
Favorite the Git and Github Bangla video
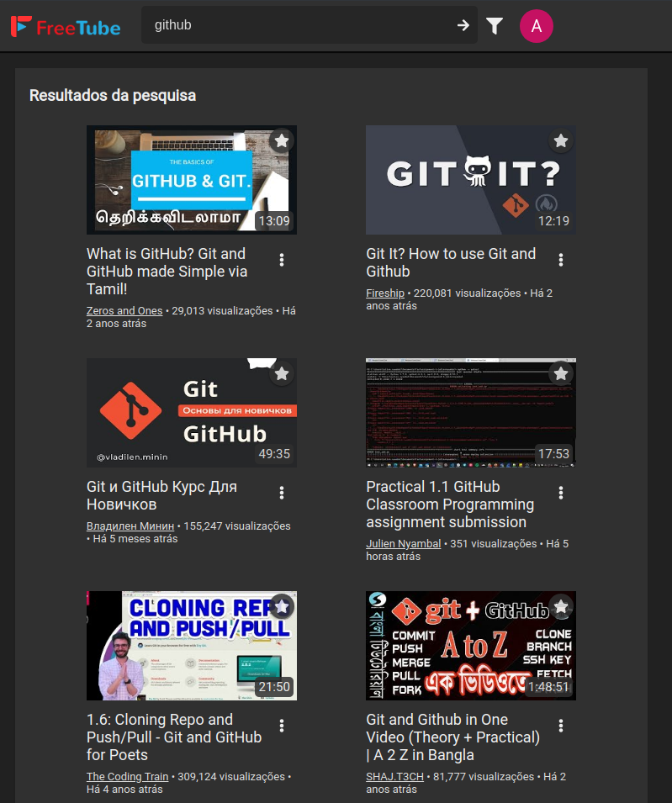coord(561,607)
